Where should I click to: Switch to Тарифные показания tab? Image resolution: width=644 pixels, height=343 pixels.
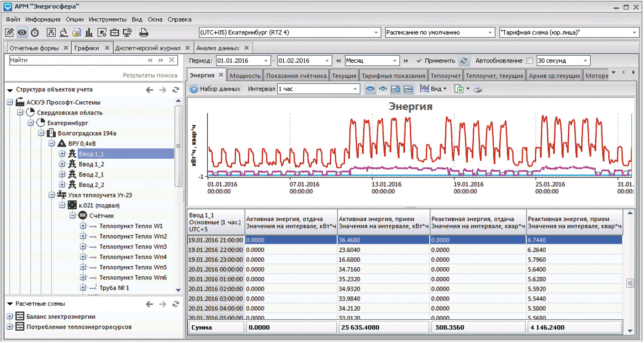(x=394, y=76)
